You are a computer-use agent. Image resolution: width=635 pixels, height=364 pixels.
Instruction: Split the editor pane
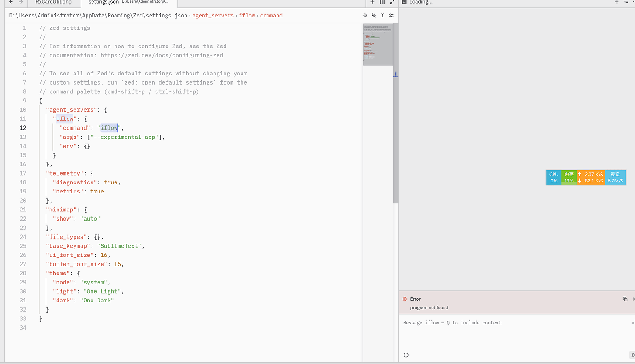click(x=382, y=2)
